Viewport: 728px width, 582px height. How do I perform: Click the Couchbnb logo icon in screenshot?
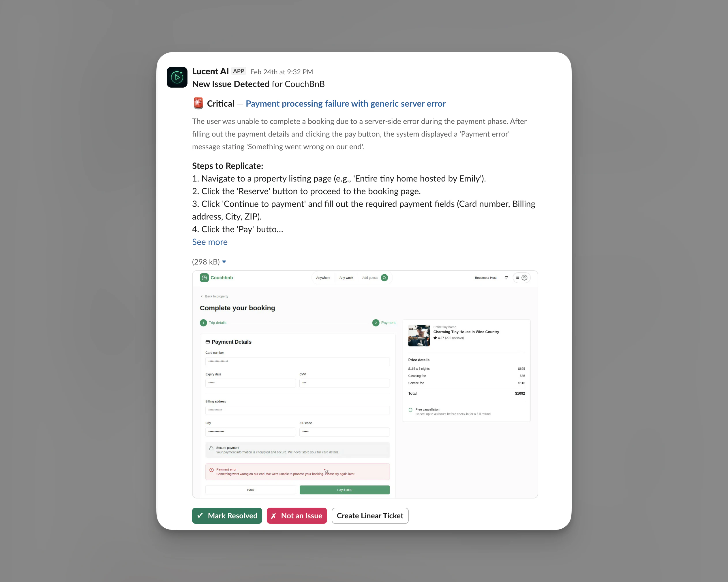coord(204,278)
